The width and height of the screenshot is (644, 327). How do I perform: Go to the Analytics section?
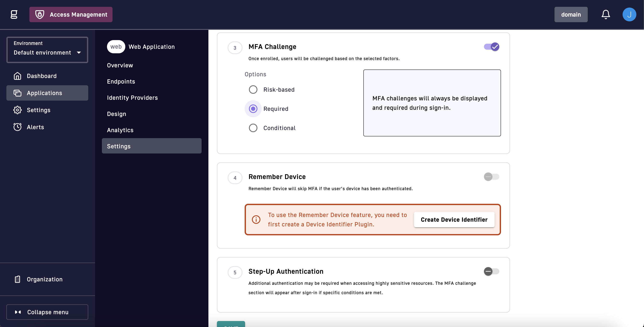pyautogui.click(x=120, y=130)
